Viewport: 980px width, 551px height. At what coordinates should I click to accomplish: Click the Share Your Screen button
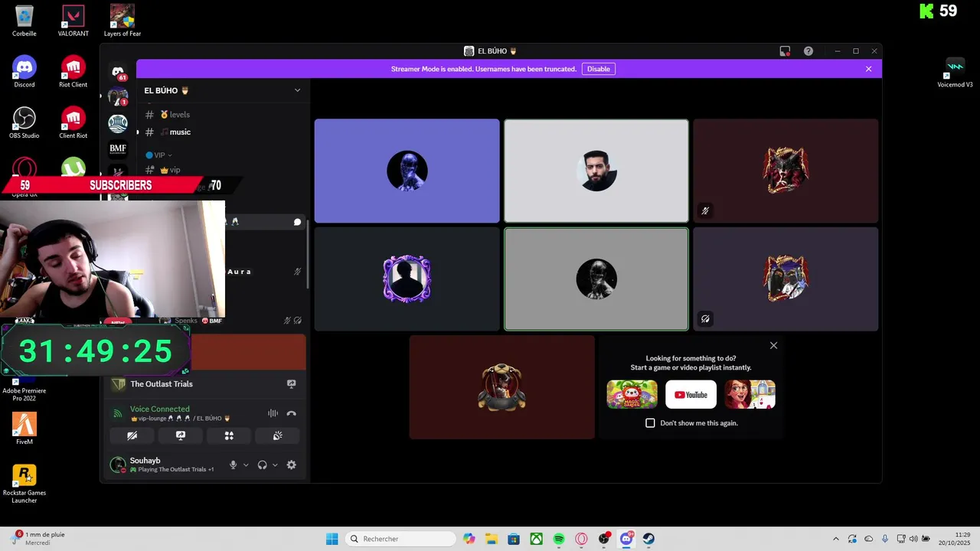(181, 435)
